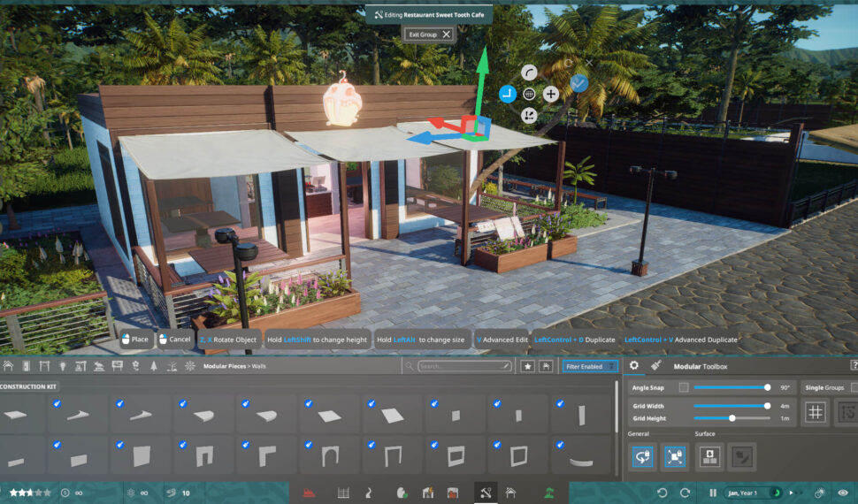Click the grid alignment icon in toolbox
This screenshot has width=858, height=504.
click(816, 411)
